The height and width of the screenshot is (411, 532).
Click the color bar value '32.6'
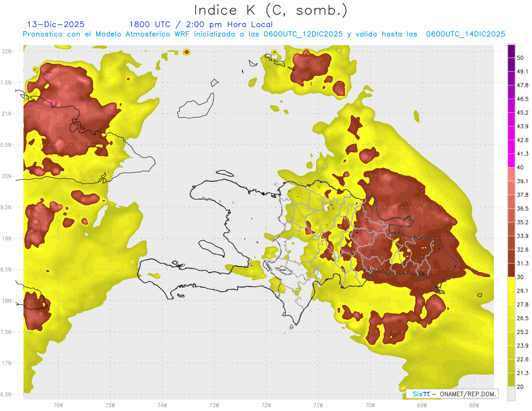point(523,250)
